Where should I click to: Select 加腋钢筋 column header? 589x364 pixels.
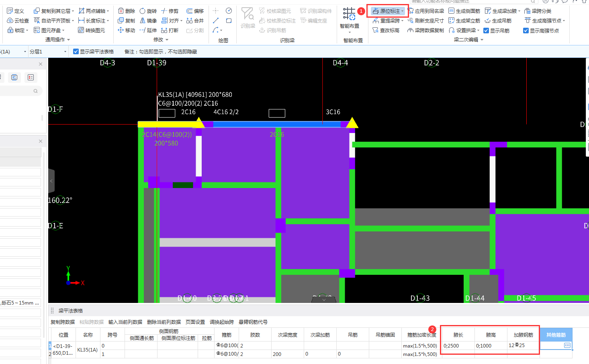click(523, 335)
